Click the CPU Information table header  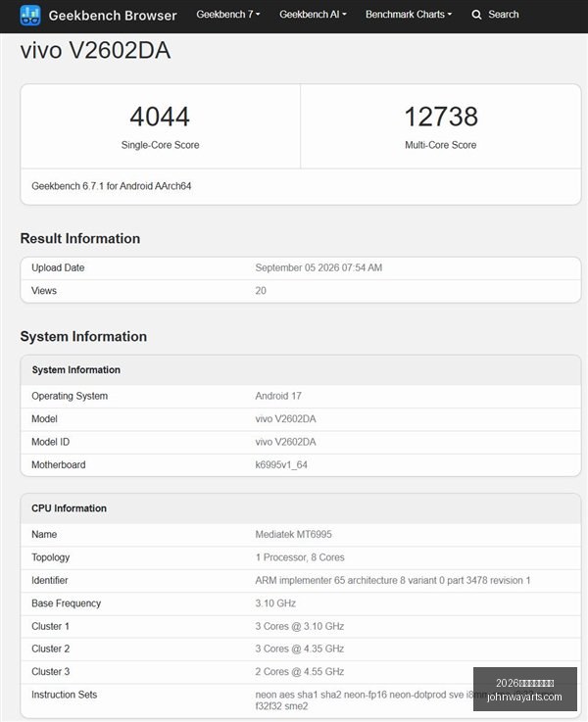69,508
